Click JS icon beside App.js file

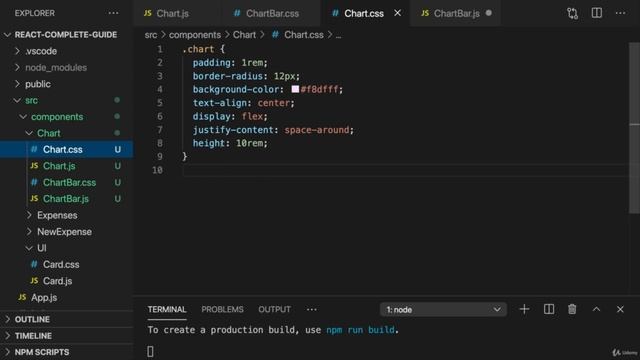point(22,297)
